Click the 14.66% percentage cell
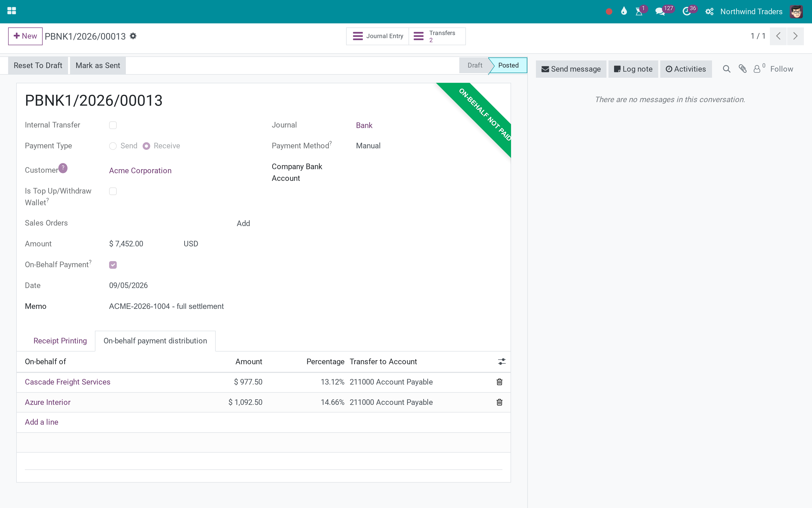812x508 pixels. pos(332,402)
